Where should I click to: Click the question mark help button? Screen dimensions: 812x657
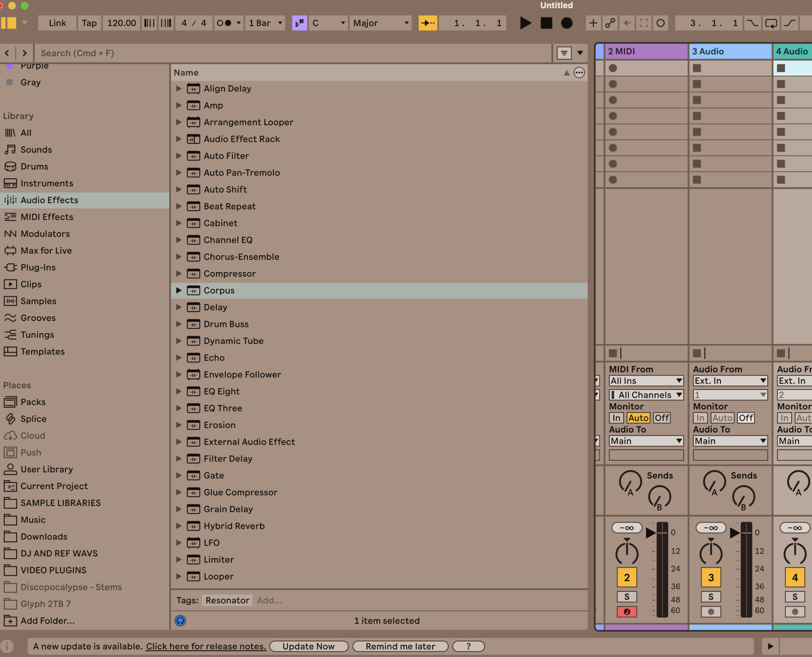click(469, 646)
